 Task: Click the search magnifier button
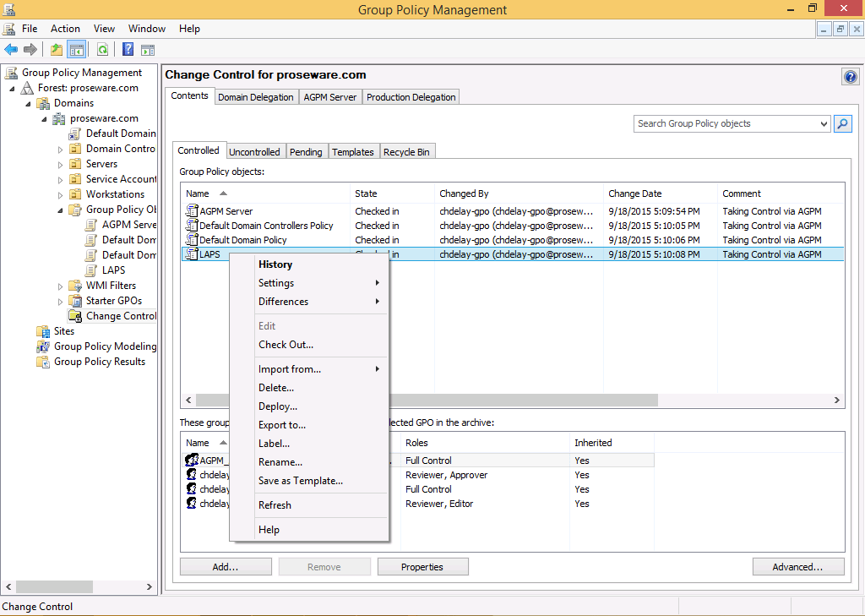click(842, 123)
